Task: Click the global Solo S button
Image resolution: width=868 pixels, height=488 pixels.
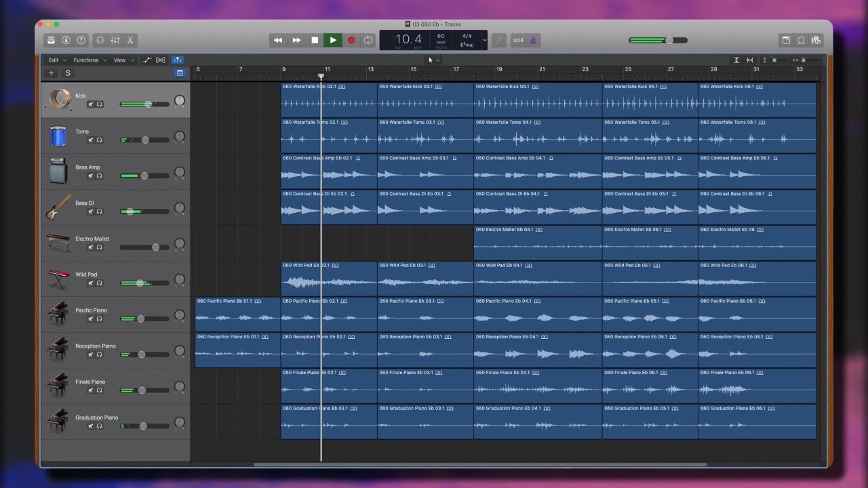Action: point(68,73)
